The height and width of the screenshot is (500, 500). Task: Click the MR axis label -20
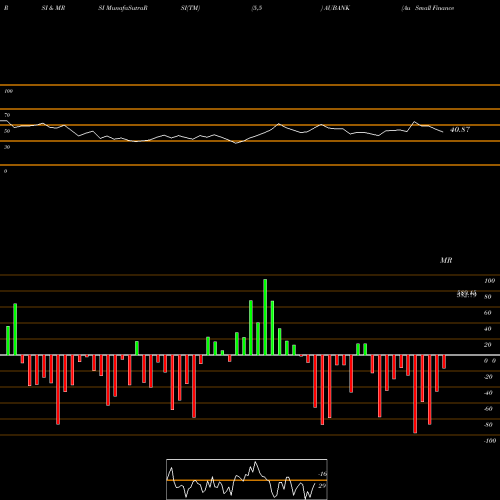coord(488,377)
